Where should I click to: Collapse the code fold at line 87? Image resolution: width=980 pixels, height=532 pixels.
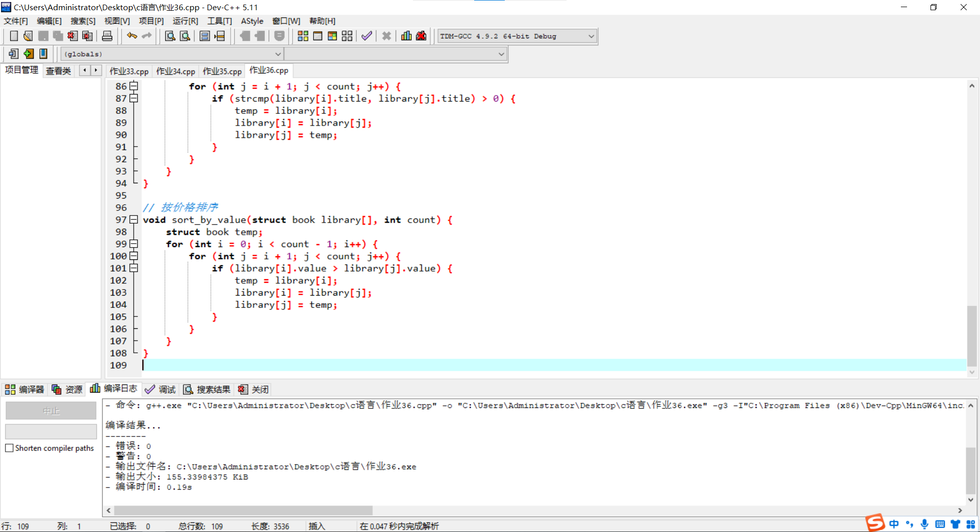[134, 99]
